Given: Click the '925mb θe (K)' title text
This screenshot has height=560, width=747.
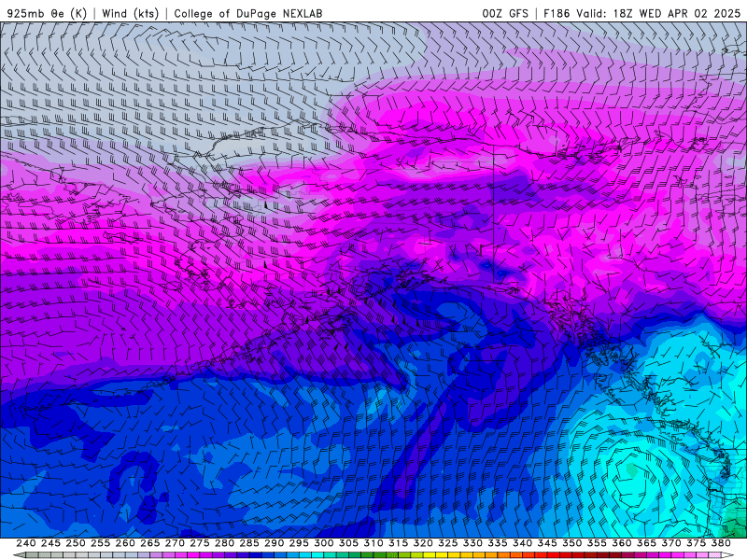Looking at the screenshot, I should click(47, 13).
